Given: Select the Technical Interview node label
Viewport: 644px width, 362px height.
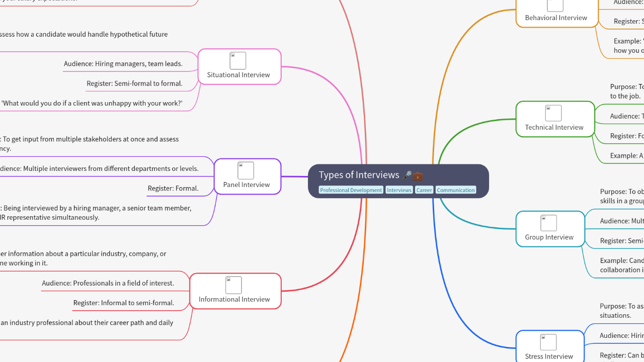Looking at the screenshot, I should tap(554, 127).
